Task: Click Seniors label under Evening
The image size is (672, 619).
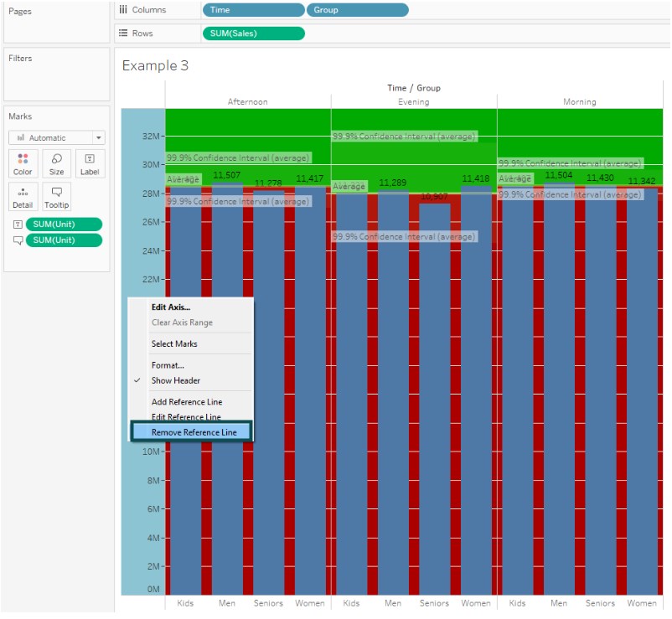Action: point(434,604)
